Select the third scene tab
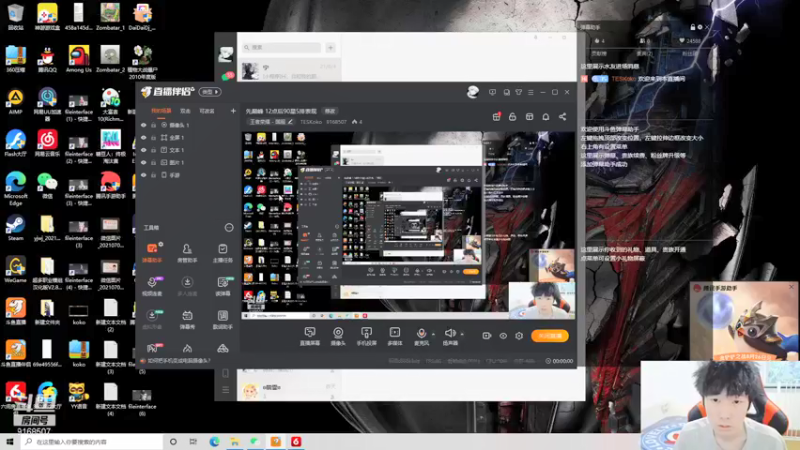The width and height of the screenshot is (800, 450). coord(207,111)
